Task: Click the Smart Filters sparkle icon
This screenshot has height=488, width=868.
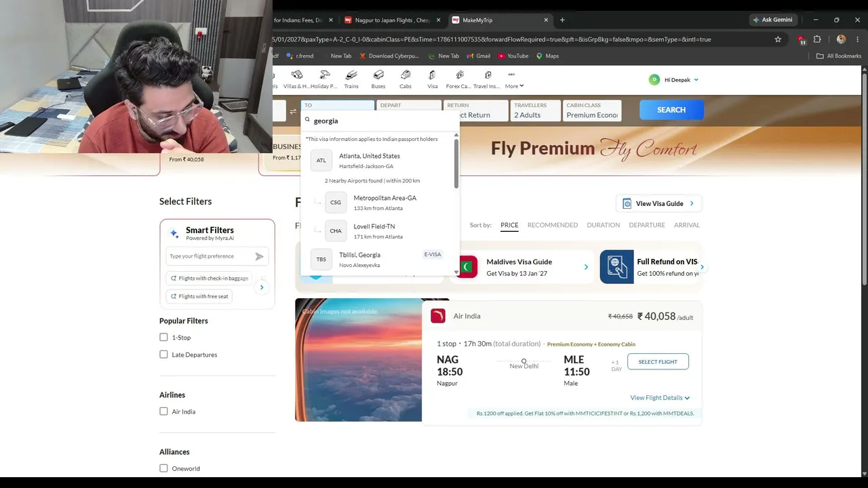Action: click(174, 234)
